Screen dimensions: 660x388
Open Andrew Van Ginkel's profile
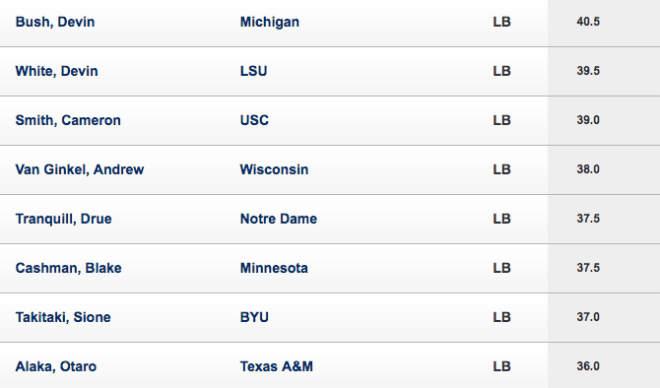[80, 170]
